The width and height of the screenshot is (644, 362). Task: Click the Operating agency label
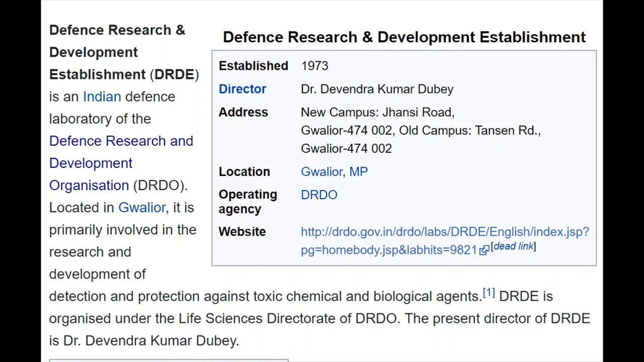tap(248, 202)
